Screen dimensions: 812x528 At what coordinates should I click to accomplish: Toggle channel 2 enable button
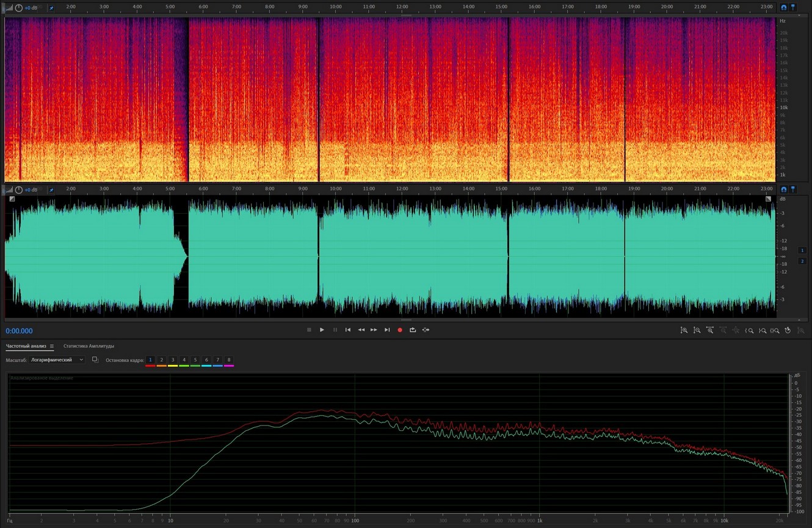(x=802, y=261)
